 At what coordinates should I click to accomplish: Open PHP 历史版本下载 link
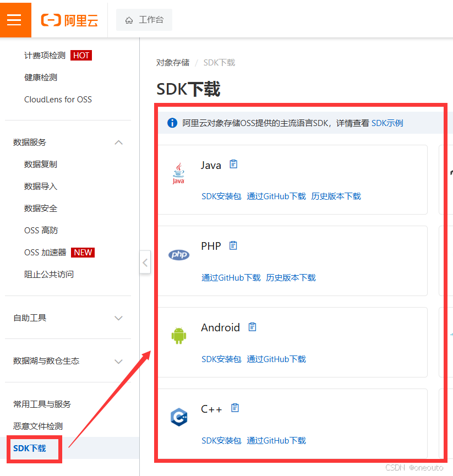coord(291,278)
